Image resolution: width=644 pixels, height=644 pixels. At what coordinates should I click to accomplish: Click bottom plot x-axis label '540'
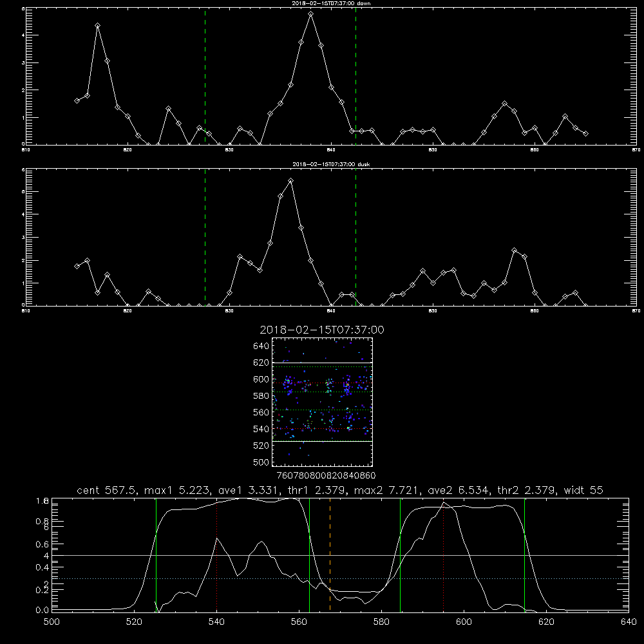216,622
